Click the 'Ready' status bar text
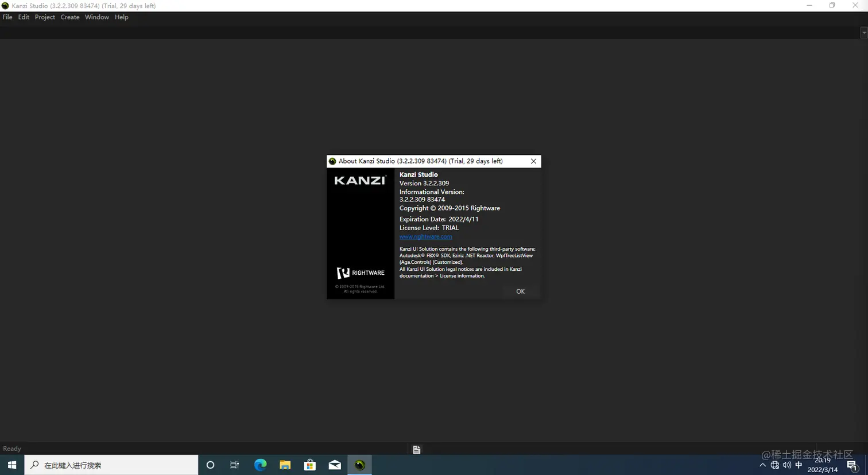The height and width of the screenshot is (475, 868). point(12,449)
